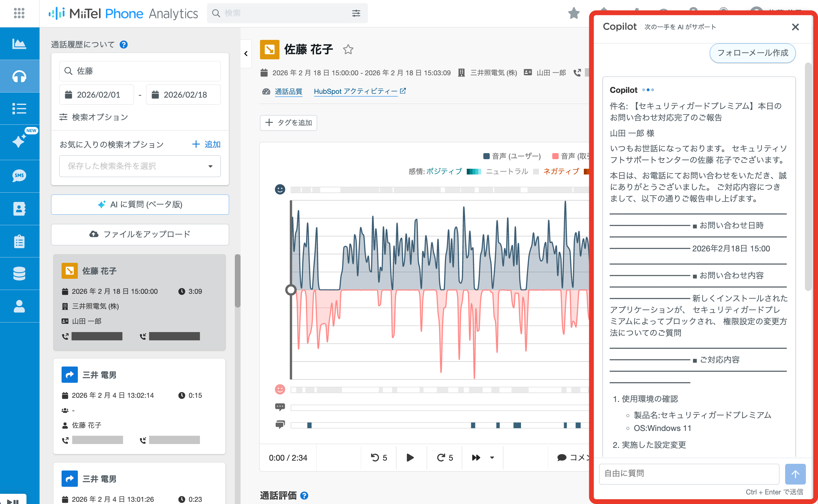The width and height of the screenshot is (818, 504).
Task: Click AI に質問 (ベータ版) button
Action: [x=140, y=204]
